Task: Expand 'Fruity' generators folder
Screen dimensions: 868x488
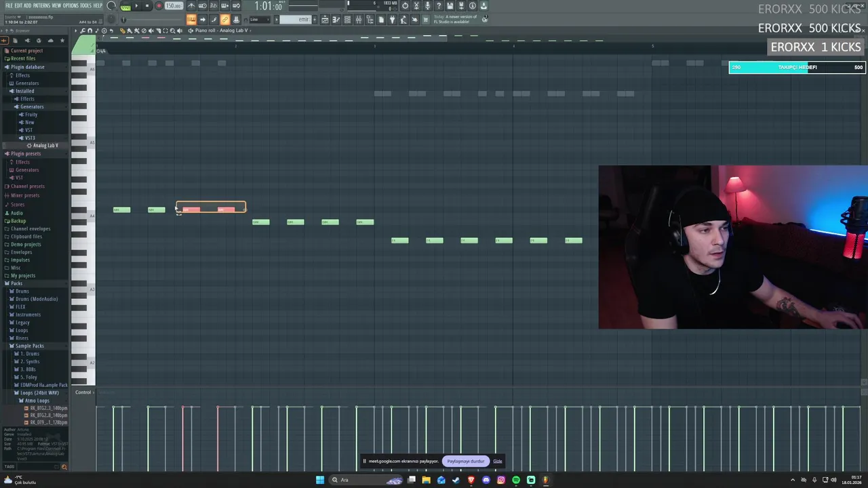Action: point(31,115)
